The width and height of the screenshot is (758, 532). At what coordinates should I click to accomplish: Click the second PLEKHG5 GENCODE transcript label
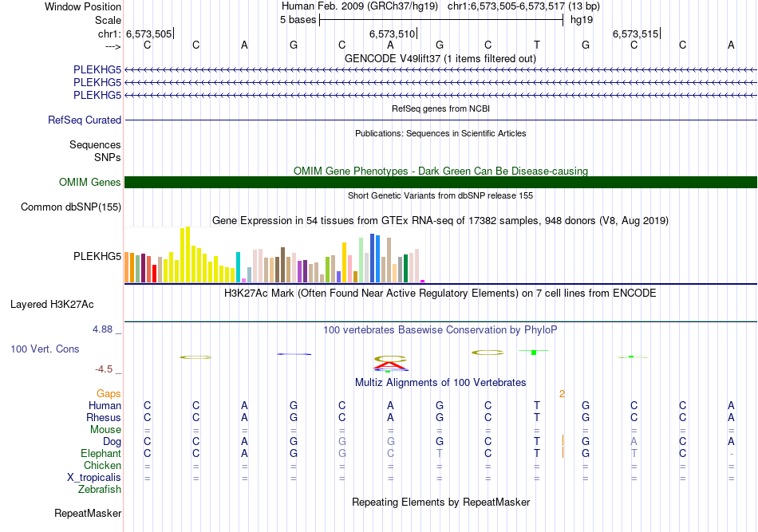coord(97,83)
